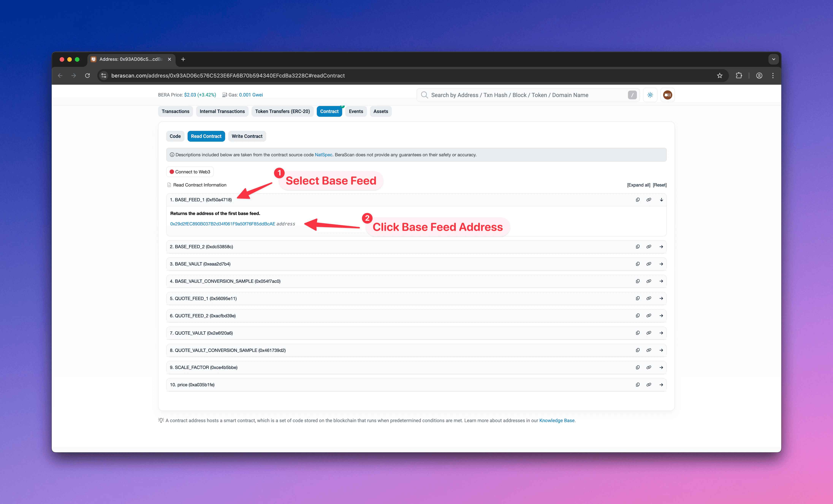Click the search by address input field

pos(524,95)
